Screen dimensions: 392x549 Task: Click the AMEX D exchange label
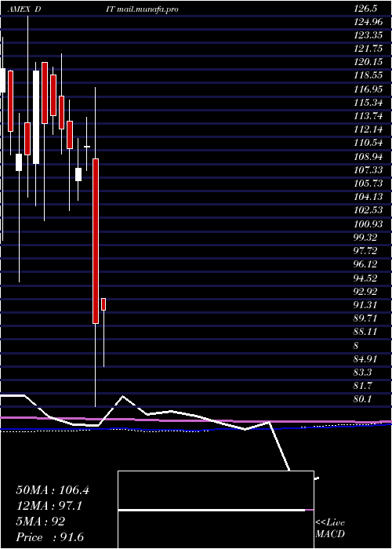(24, 9)
